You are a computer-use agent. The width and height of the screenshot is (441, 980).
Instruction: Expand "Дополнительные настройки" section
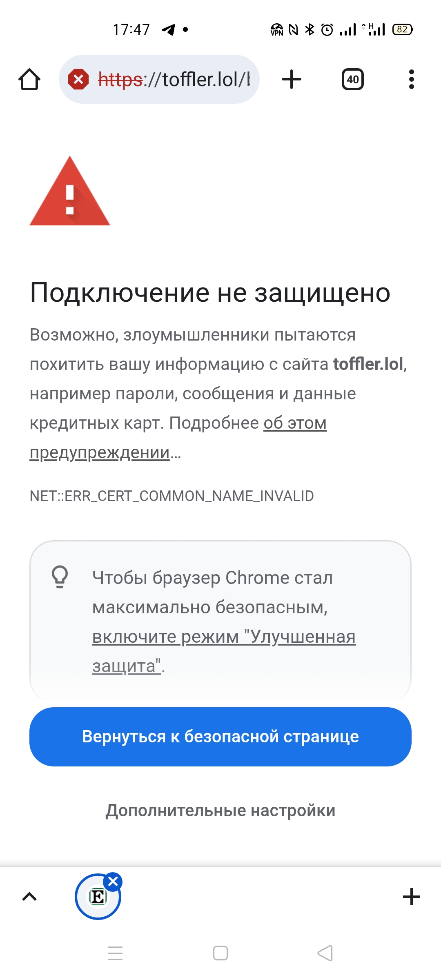[x=220, y=811]
